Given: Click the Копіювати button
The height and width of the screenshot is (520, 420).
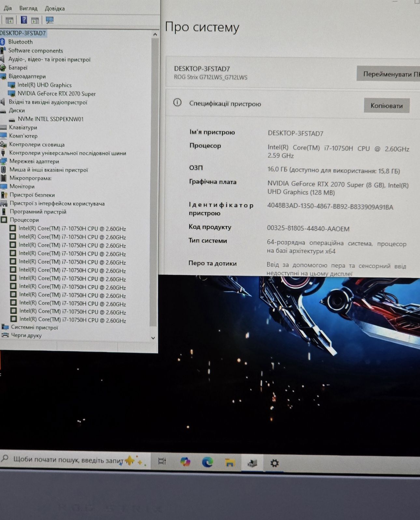Looking at the screenshot, I should point(386,105).
